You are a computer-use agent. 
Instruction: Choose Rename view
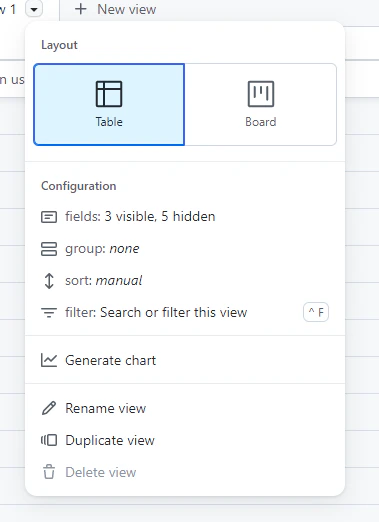pos(185,408)
